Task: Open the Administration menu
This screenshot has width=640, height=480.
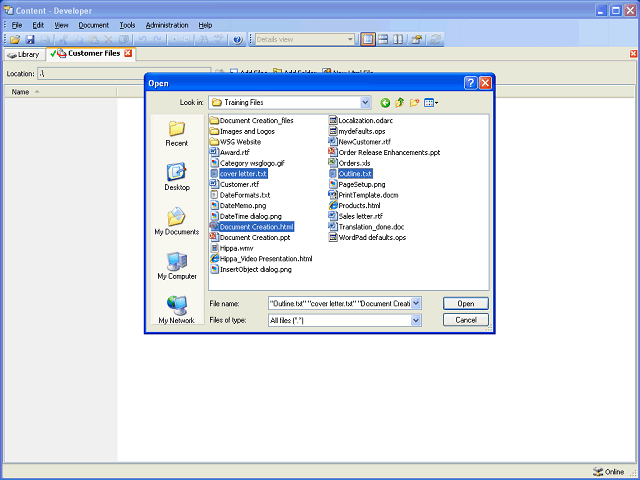Action: (167, 25)
